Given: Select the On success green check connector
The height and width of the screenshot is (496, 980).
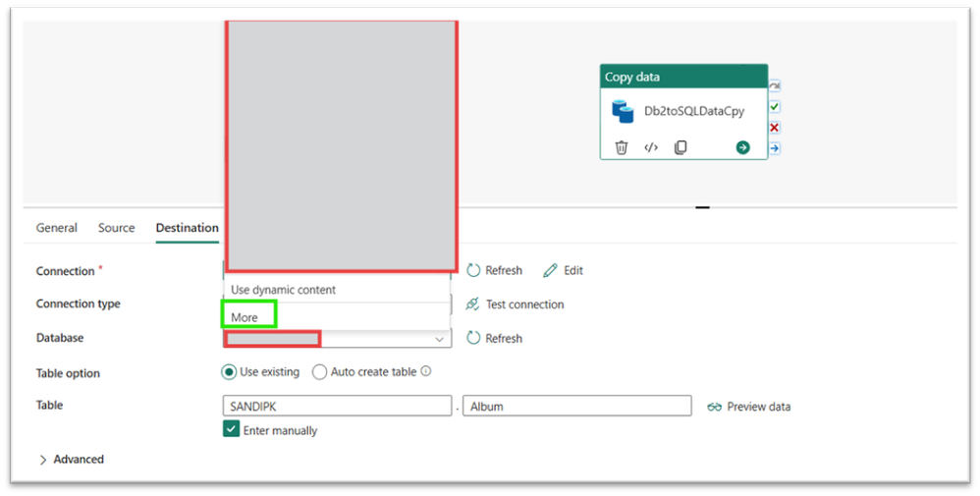Looking at the screenshot, I should pyautogui.click(x=775, y=107).
